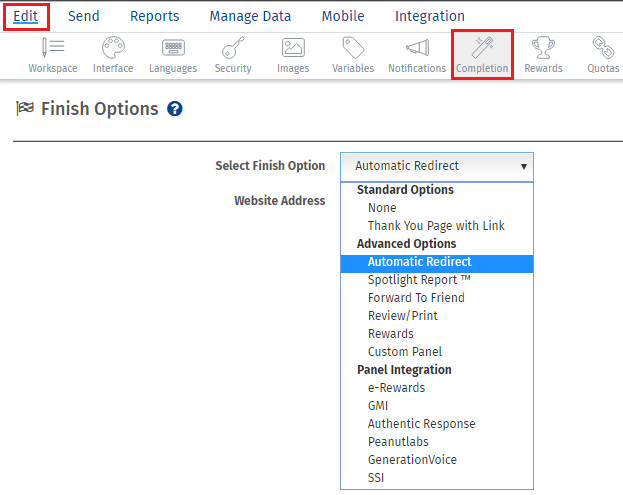Click the Interface palette icon
Screen dimensions: 623x495
(x=113, y=48)
